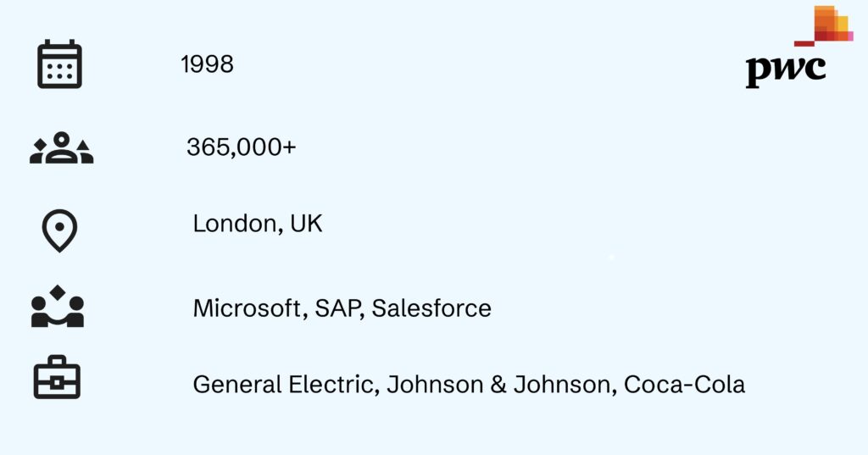Select the handshake partners icon
Viewport: 868px width, 455px height.
point(58,306)
